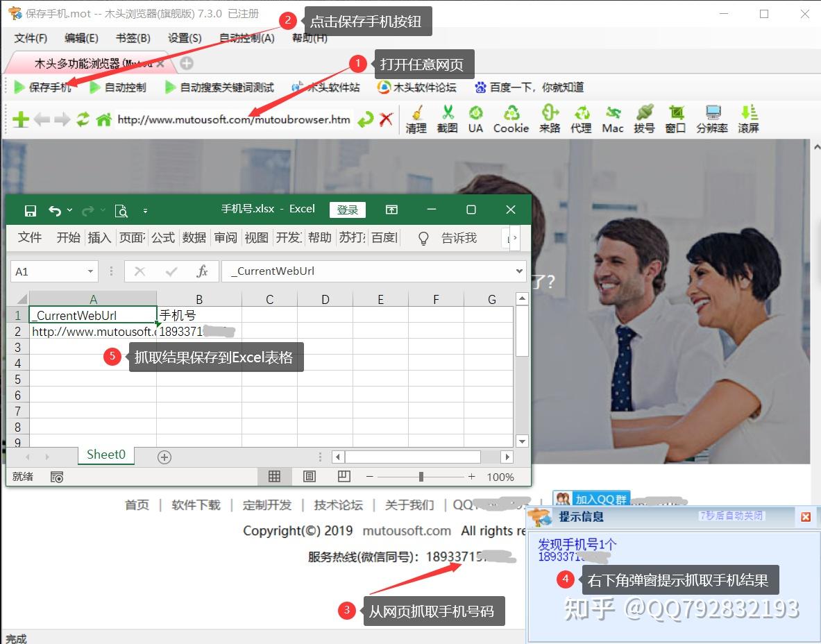
Task: Click the browser refresh icon
Action: coord(82,119)
